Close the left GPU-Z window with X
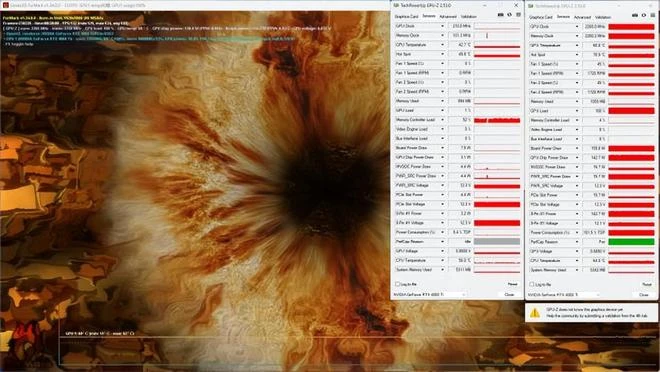The height and width of the screenshot is (372, 660). (516, 5)
